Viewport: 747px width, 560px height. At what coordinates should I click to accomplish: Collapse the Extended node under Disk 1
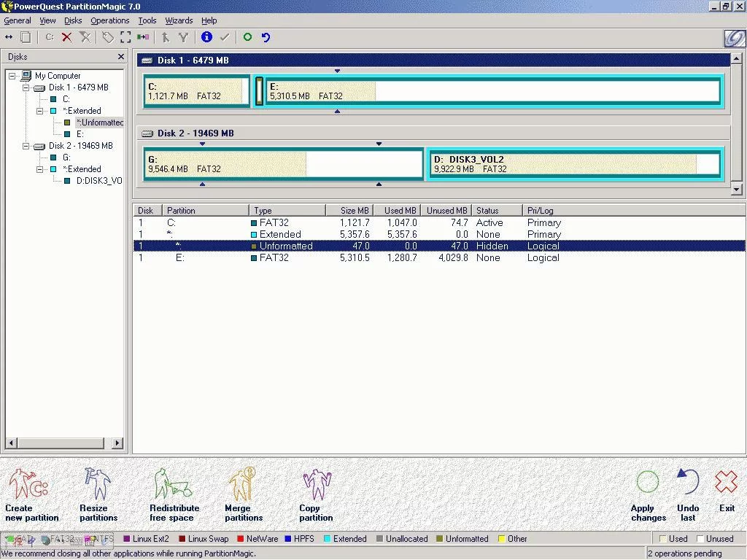coord(40,111)
